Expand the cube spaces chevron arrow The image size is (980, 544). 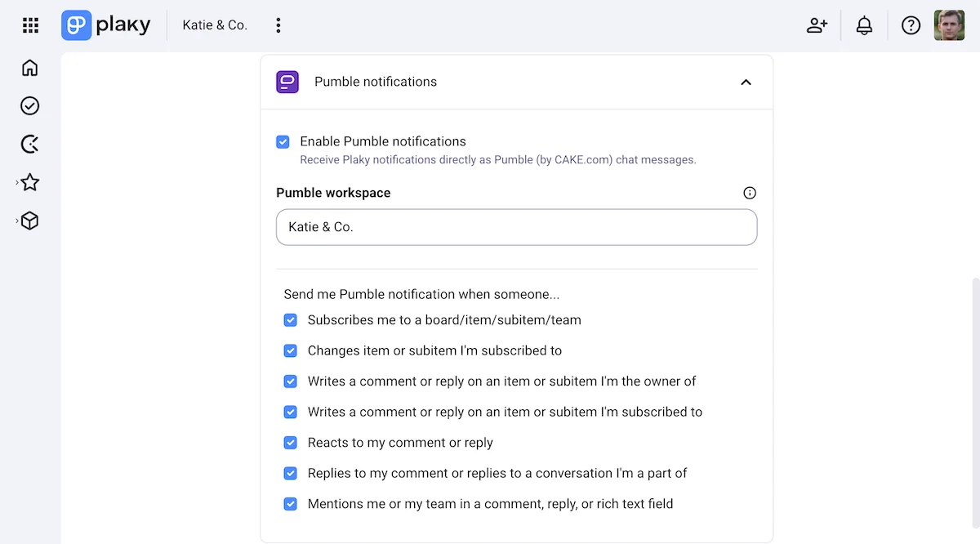(x=16, y=221)
